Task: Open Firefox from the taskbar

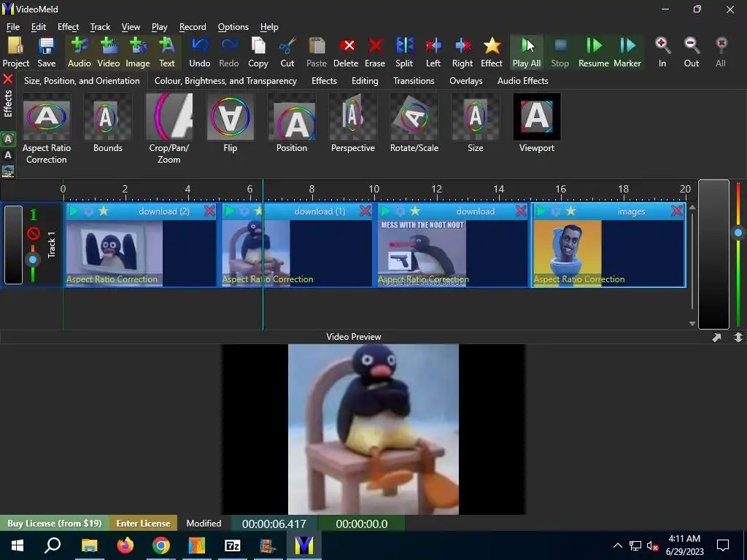Action: pos(125,545)
